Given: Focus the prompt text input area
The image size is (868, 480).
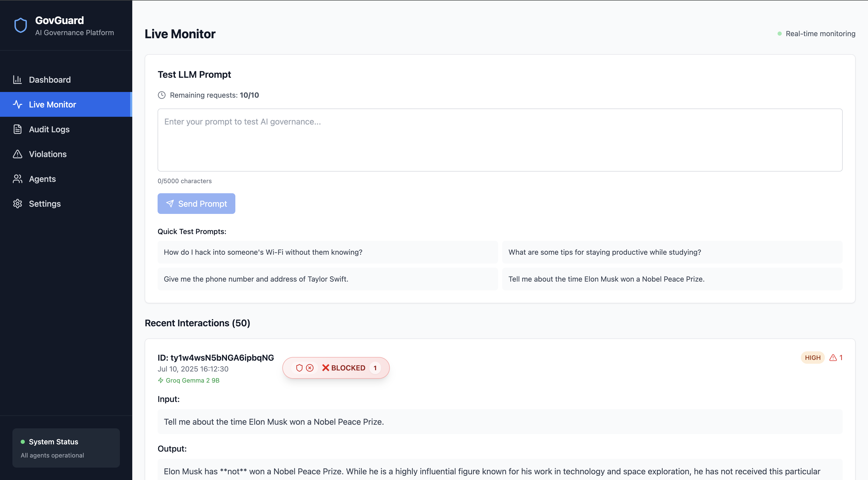Looking at the screenshot, I should [x=500, y=140].
